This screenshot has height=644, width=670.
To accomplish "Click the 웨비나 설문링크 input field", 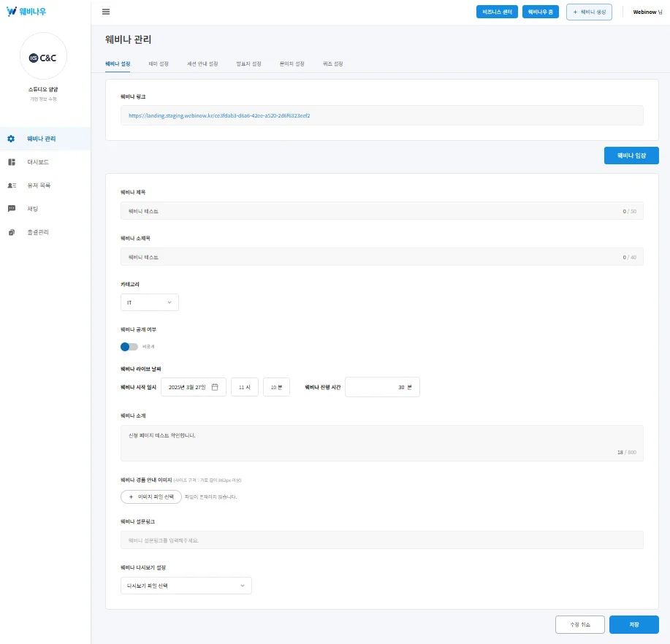I will [x=381, y=540].
